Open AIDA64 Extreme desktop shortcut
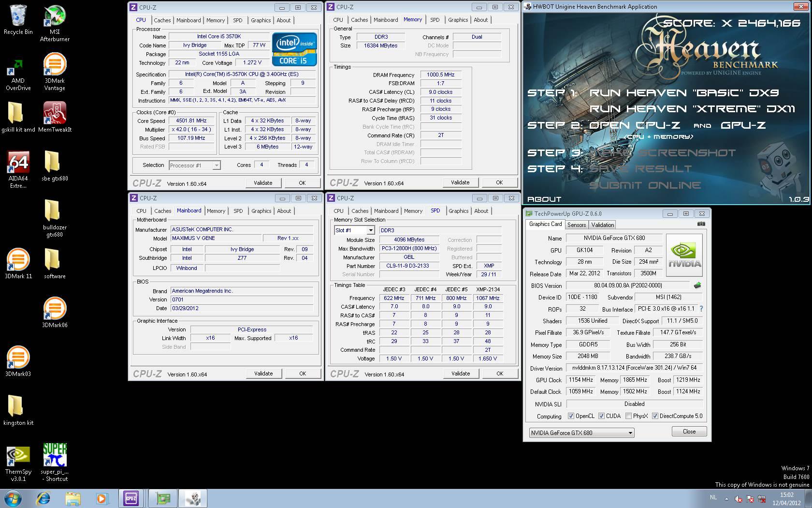This screenshot has height=508, width=812. (18, 169)
